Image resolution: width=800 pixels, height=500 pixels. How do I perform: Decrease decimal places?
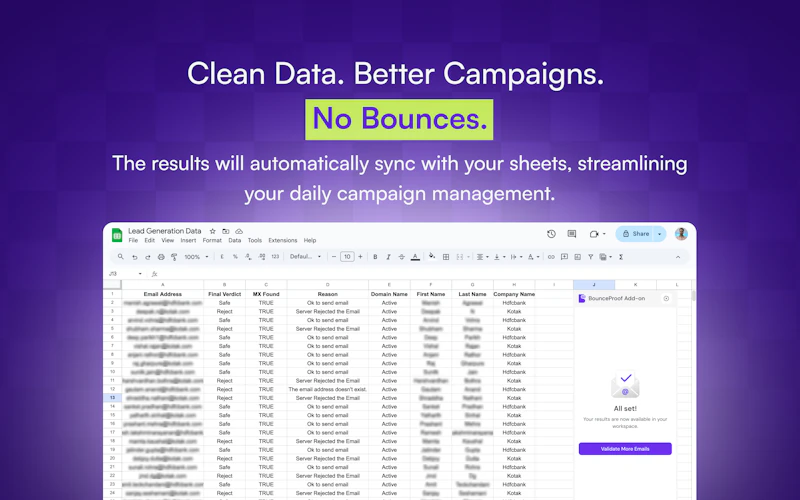(248, 257)
